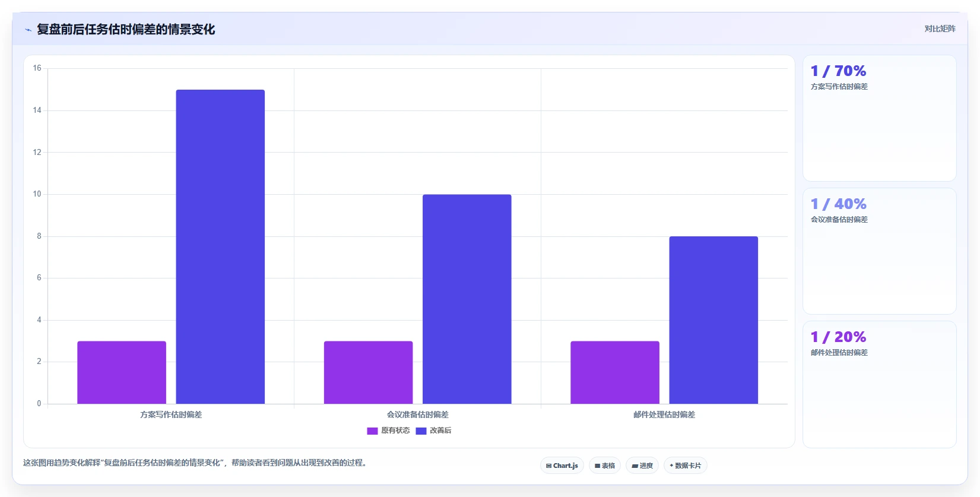This screenshot has width=980, height=497.
Task: Click the trend icon beside the title
Action: point(28,30)
